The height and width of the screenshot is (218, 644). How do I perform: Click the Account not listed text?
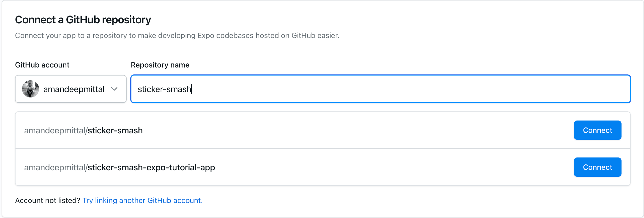(48, 200)
